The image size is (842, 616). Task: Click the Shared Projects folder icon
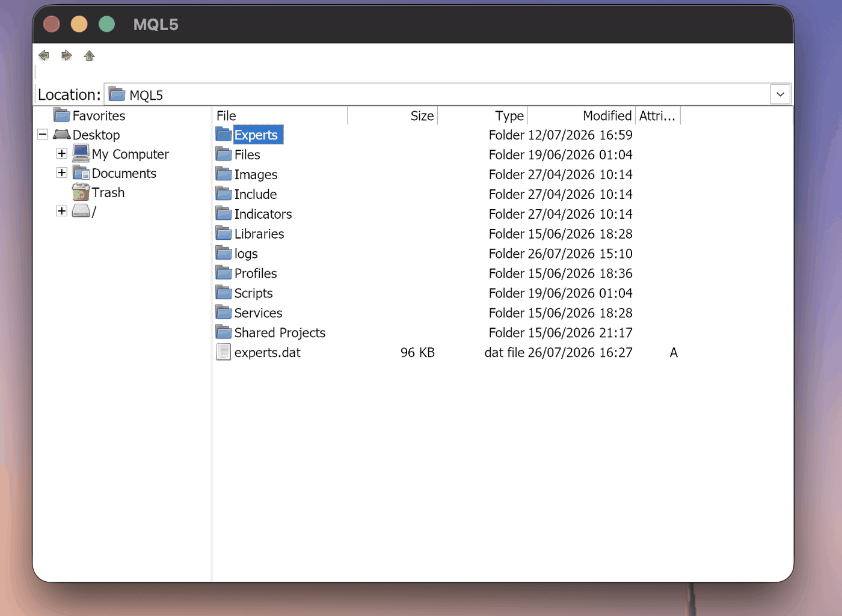tap(224, 332)
